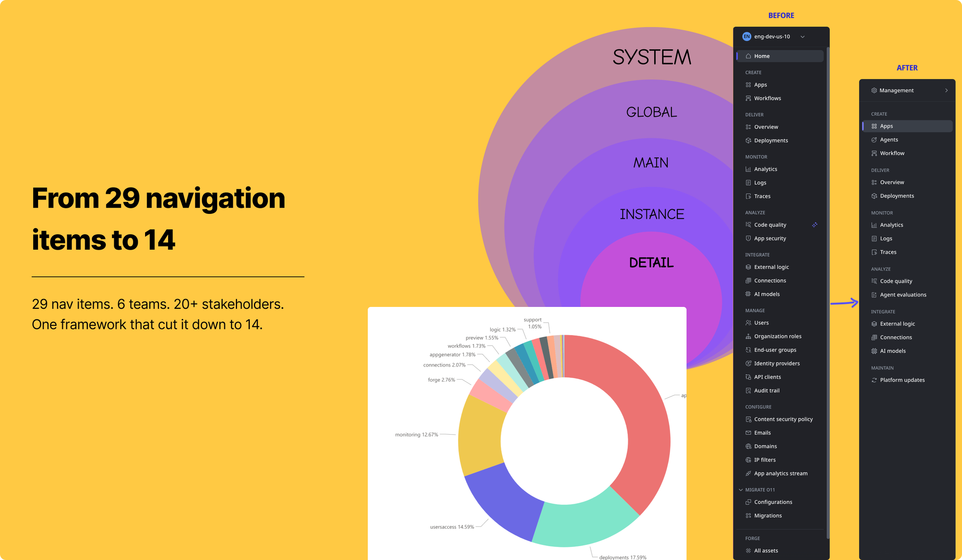Click the Home icon in the BEFORE sidebar
The width and height of the screenshot is (962, 560).
748,56
